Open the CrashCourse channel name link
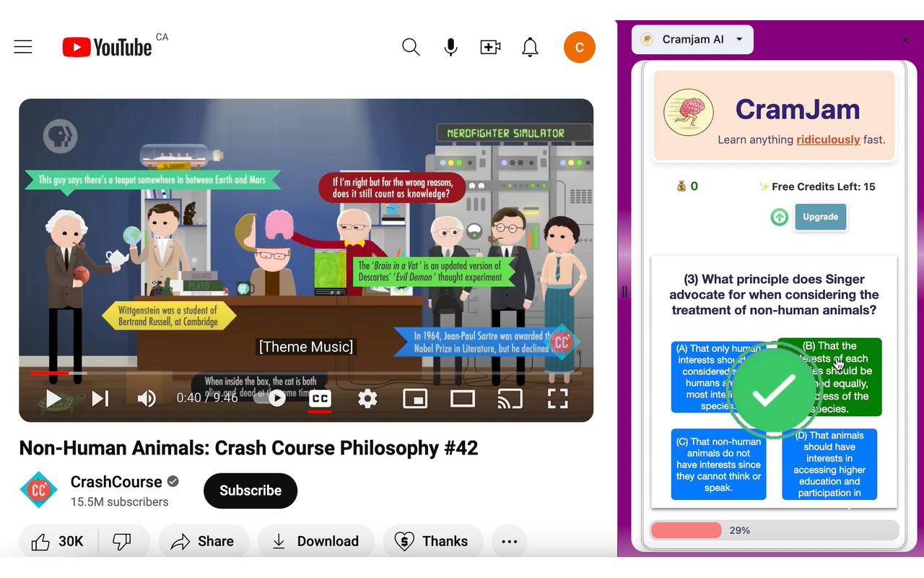This screenshot has height=578, width=924. [116, 482]
